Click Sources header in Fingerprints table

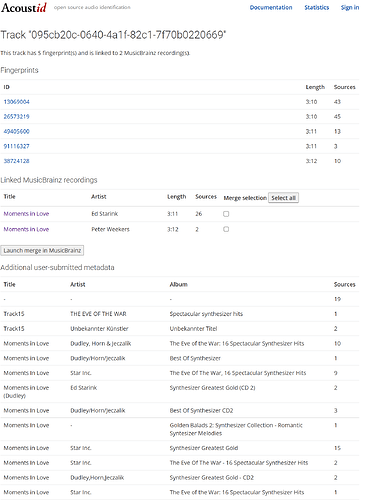coord(345,87)
